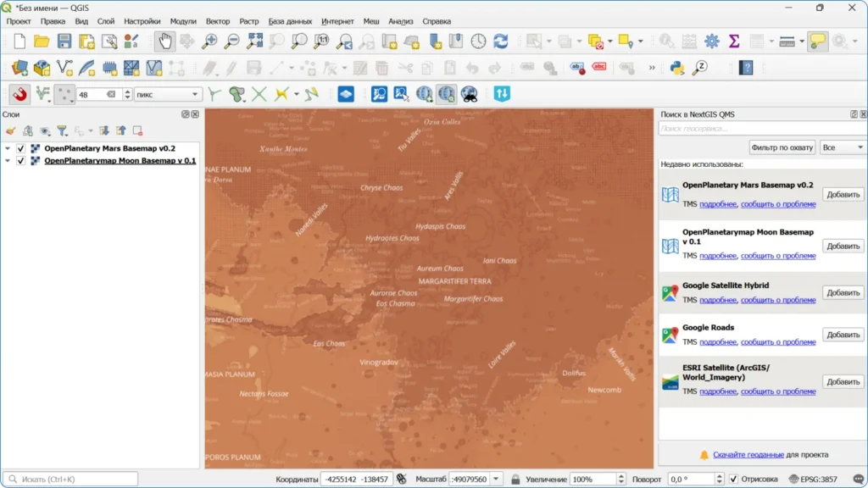Undock the NextGIS QMS panel
This screenshot has height=488, width=868.
(x=854, y=114)
